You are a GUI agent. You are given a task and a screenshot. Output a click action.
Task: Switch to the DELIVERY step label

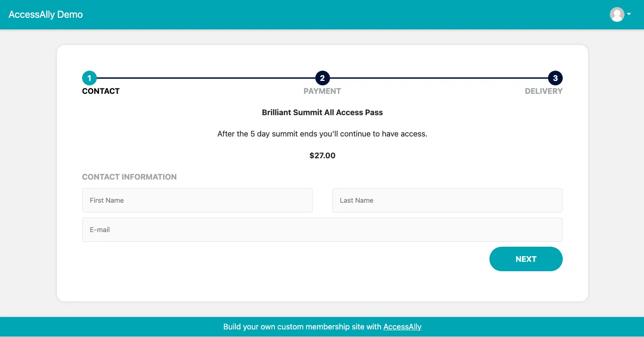coord(544,91)
